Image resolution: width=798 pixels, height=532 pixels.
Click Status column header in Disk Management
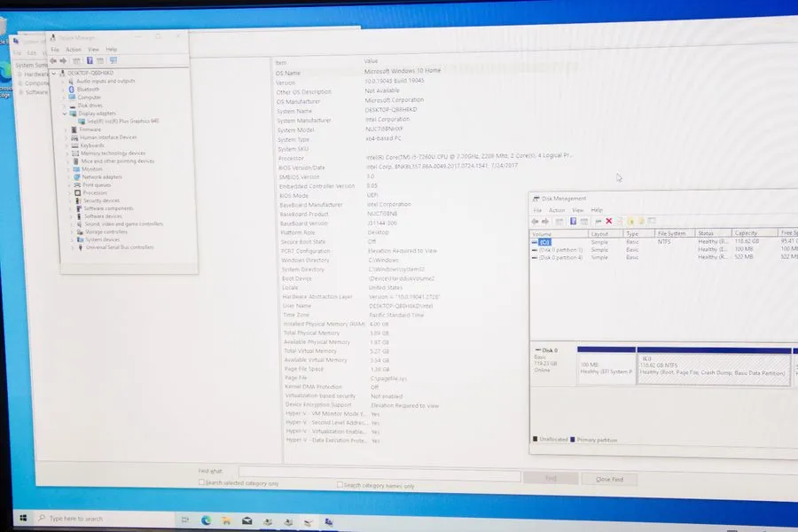point(714,233)
